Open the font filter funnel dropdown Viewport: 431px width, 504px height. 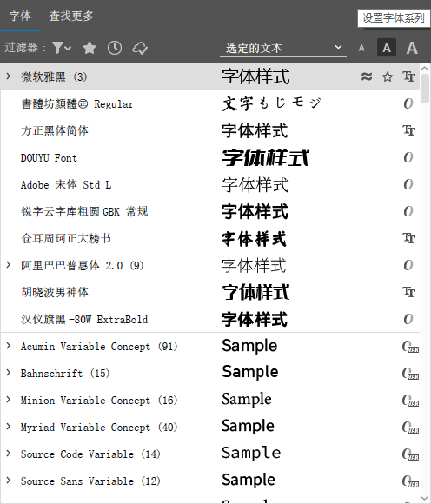point(62,48)
